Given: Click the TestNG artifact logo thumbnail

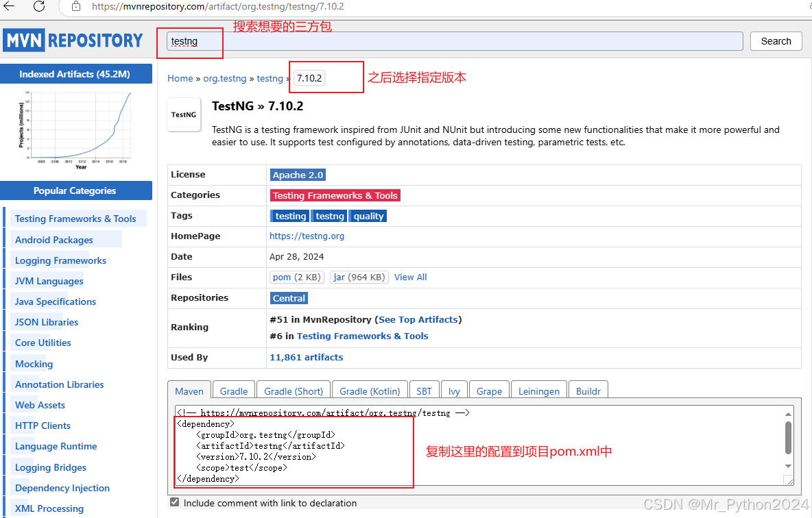Looking at the screenshot, I should pos(184,114).
